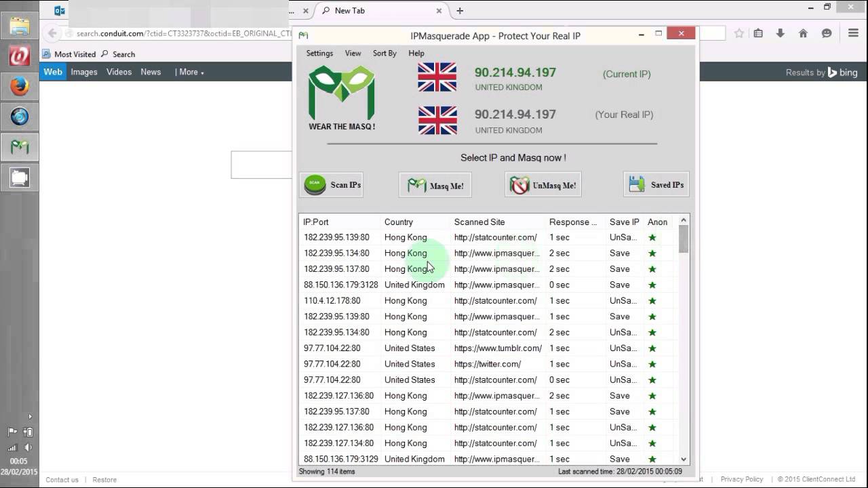Screen dimensions: 868x488
Task: Close the New Tab browser tab
Action: [x=439, y=11]
